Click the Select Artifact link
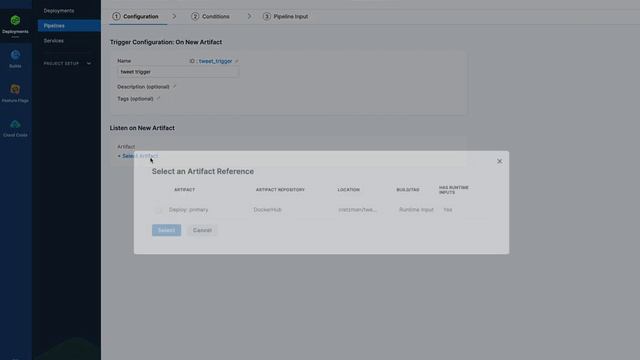Screen dimensions: 640x360 138,156
